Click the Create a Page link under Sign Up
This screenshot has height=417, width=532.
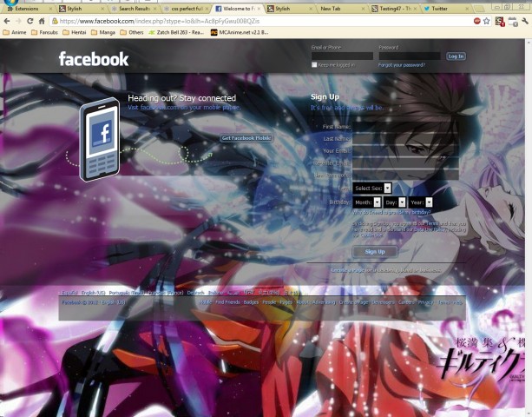pos(347,270)
